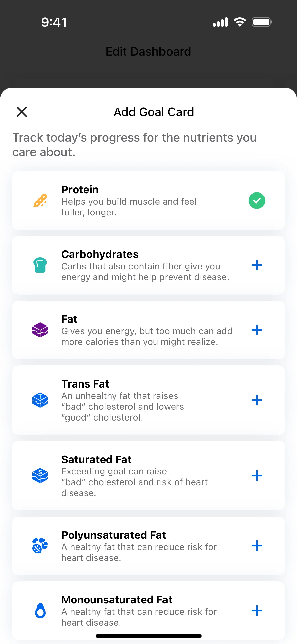297x644 pixels.
Task: Tap the home indicator bar
Action: coord(149,636)
